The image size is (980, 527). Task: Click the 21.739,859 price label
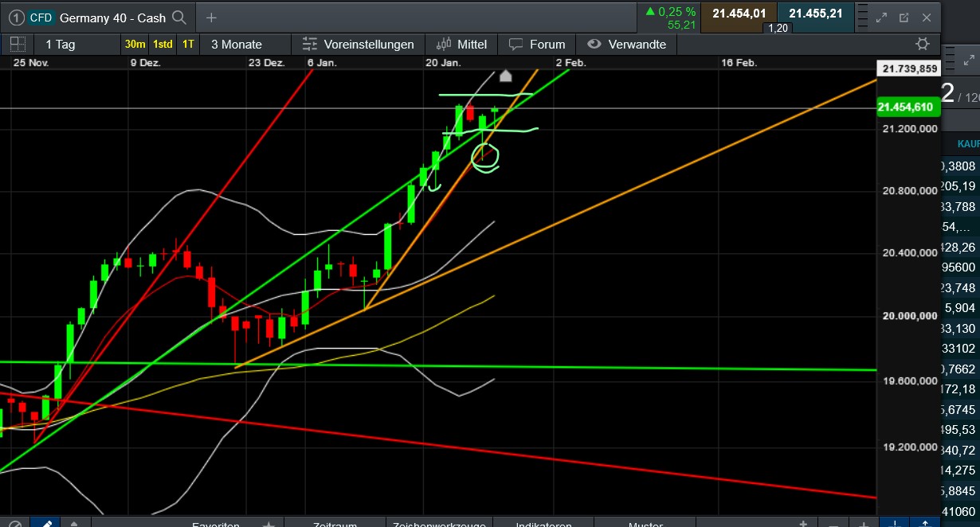[907, 68]
